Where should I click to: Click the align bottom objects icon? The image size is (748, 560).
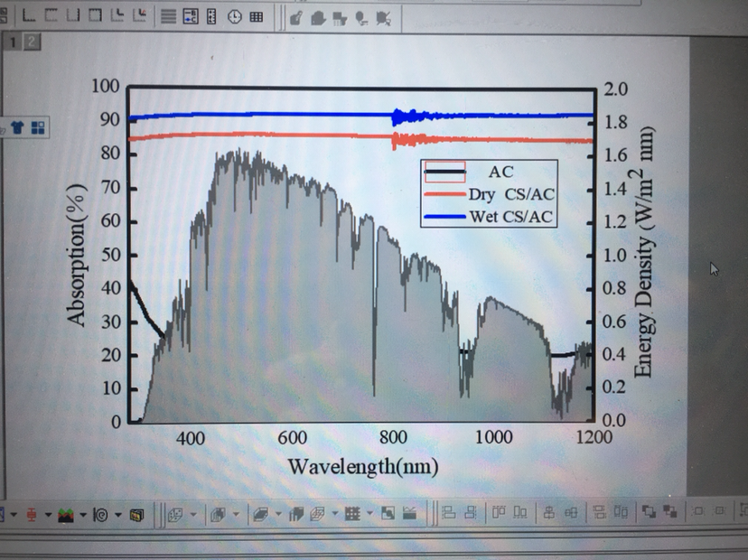click(x=520, y=512)
